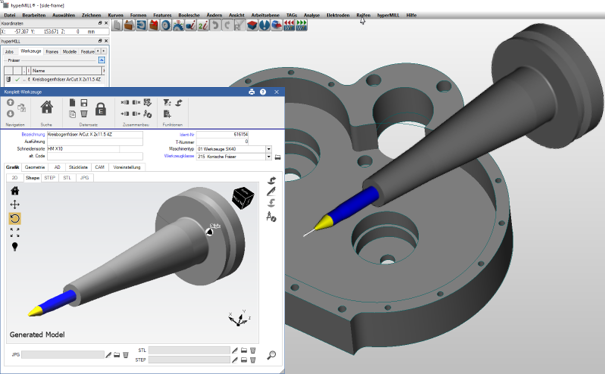Screen dimensions: 605x374
Task: Switch to the Frames tab in hyperMILL panel
Action: [x=52, y=52]
